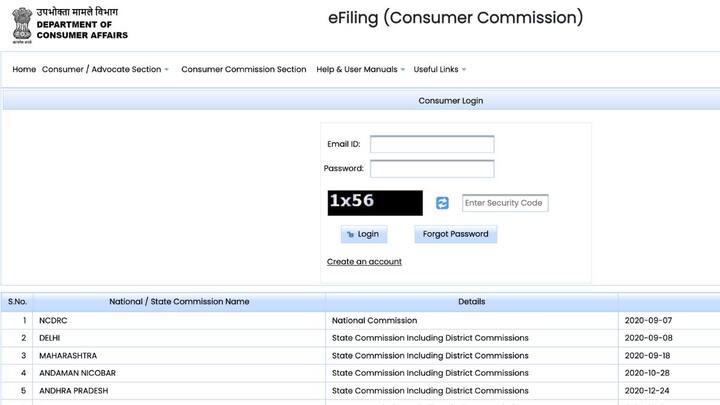
Task: Click into the Password field
Action: point(432,169)
